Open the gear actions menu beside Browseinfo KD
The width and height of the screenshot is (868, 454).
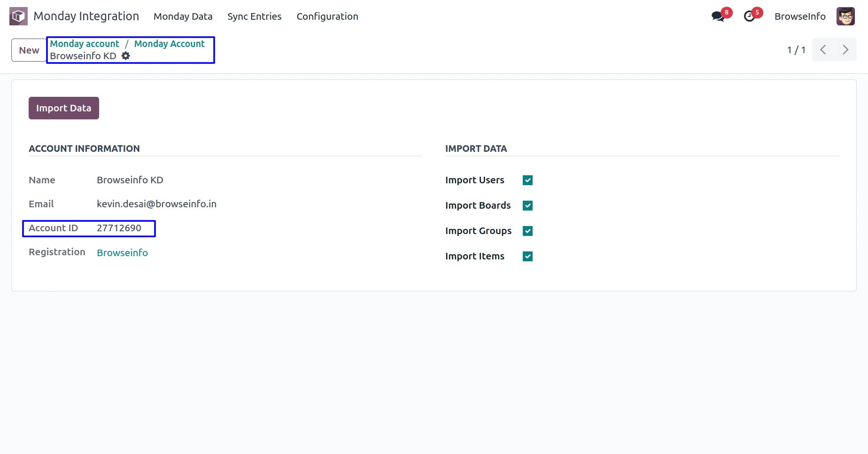tap(126, 56)
